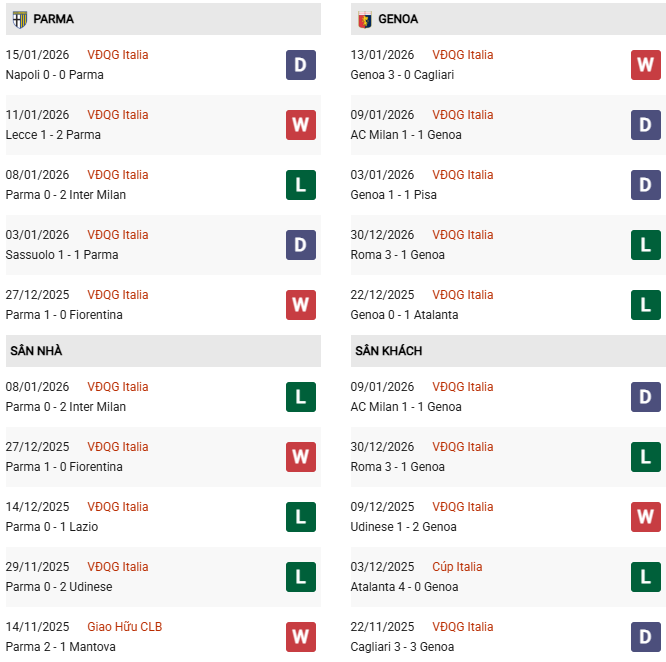The image size is (666, 662).
Task: Click the Parma club crest icon
Action: point(19,19)
